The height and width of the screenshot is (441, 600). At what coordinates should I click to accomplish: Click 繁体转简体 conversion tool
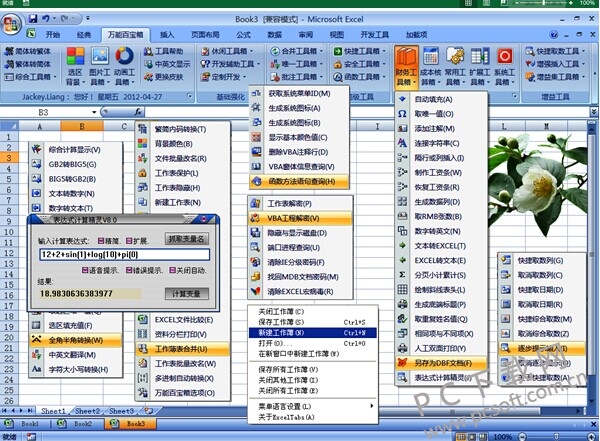(x=28, y=64)
